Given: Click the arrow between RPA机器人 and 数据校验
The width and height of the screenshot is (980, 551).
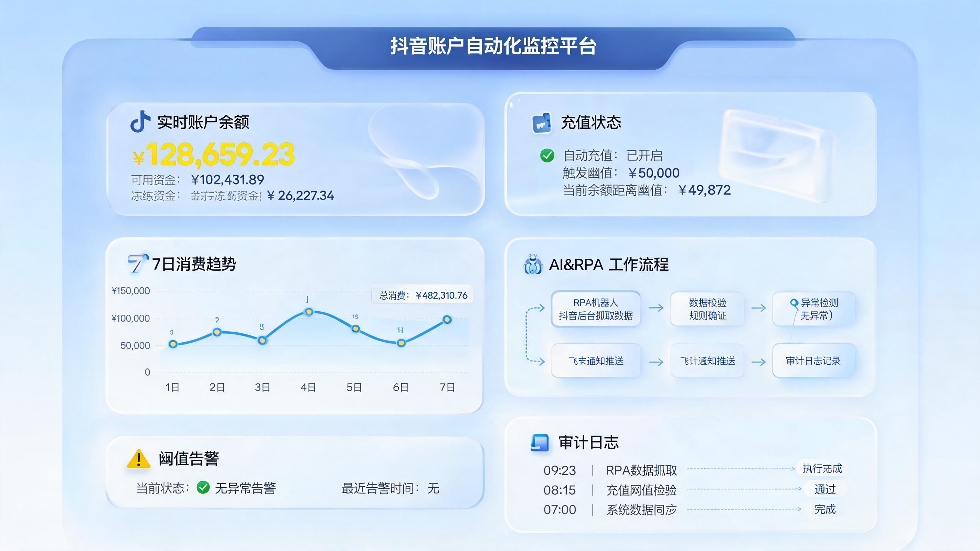Looking at the screenshot, I should click(x=656, y=308).
